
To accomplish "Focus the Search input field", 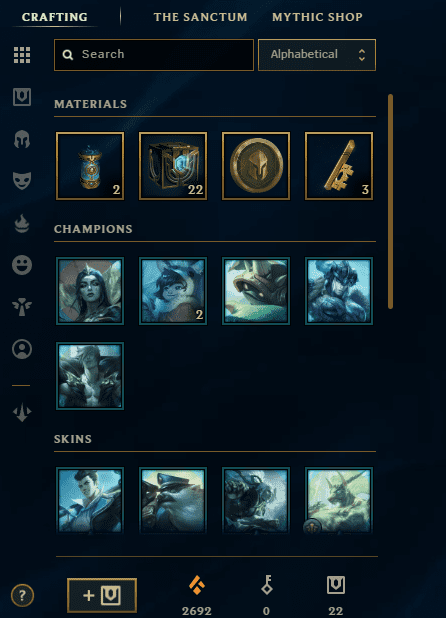I will click(154, 55).
